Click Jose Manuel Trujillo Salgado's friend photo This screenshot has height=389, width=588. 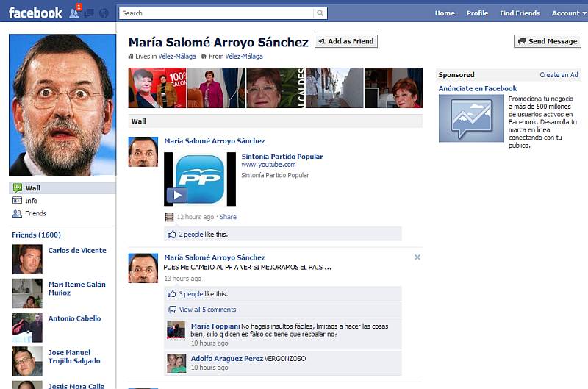coord(27,361)
